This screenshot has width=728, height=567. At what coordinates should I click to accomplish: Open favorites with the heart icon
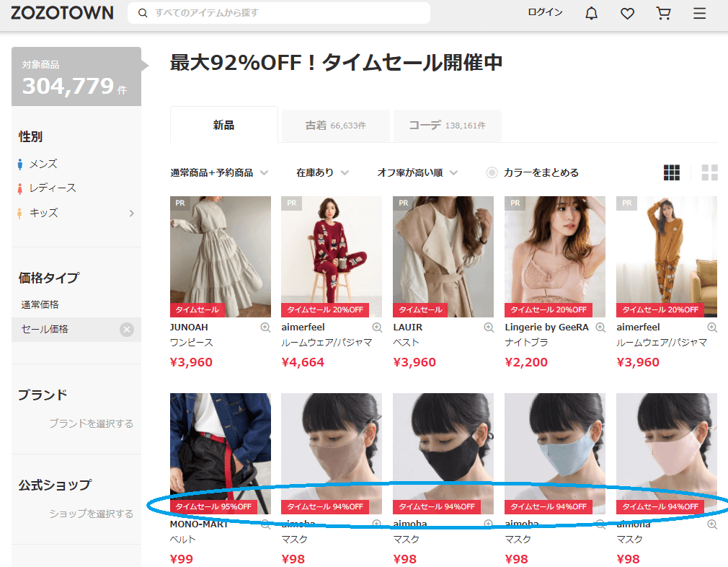(x=627, y=14)
